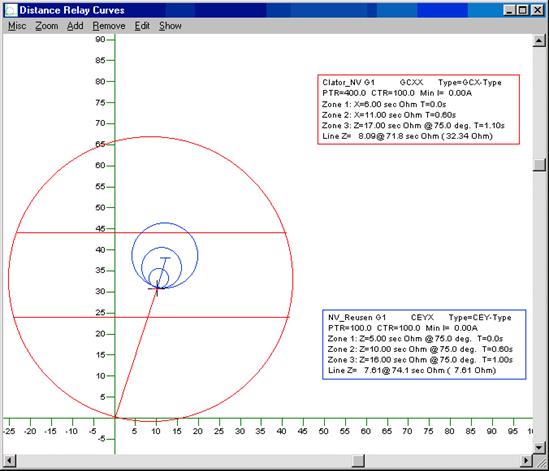The width and height of the screenshot is (549, 471).
Task: Open the Show menu
Action: (170, 26)
